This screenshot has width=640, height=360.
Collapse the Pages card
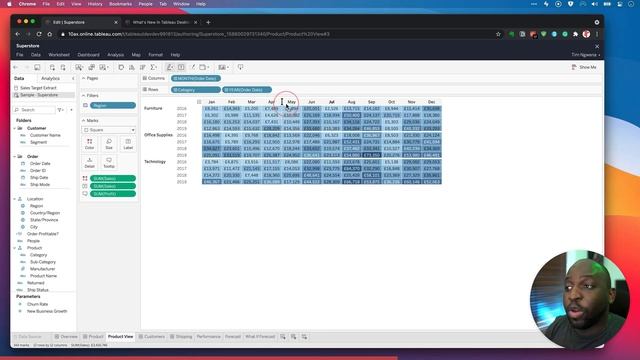[x=84, y=78]
